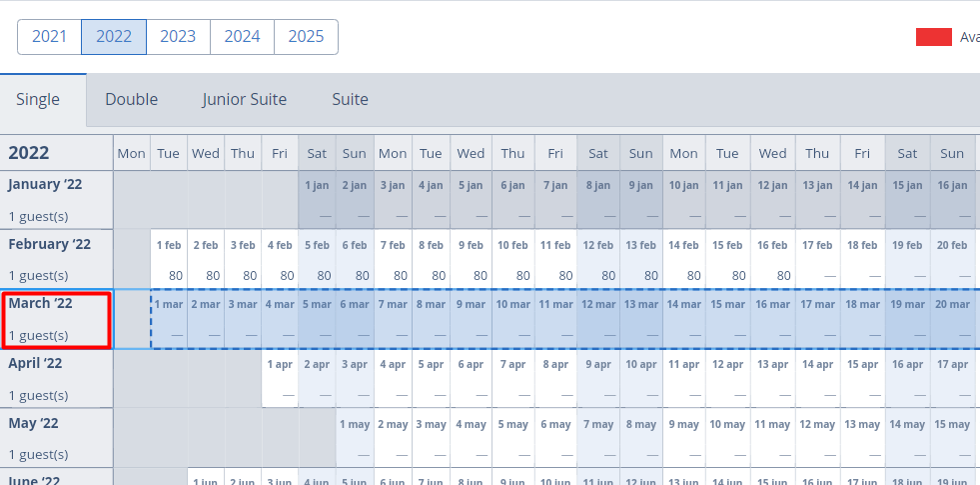Click the 5 may date cell
Screen dimensions: 980x485
513,438
